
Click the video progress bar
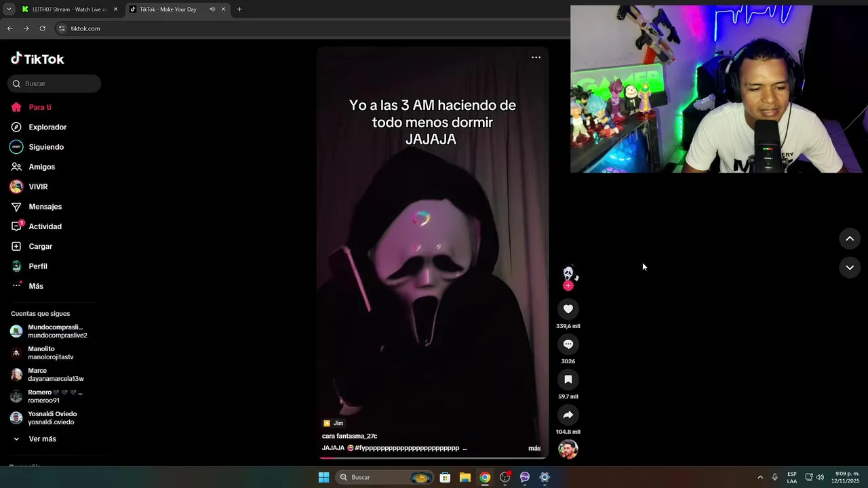[x=433, y=457]
